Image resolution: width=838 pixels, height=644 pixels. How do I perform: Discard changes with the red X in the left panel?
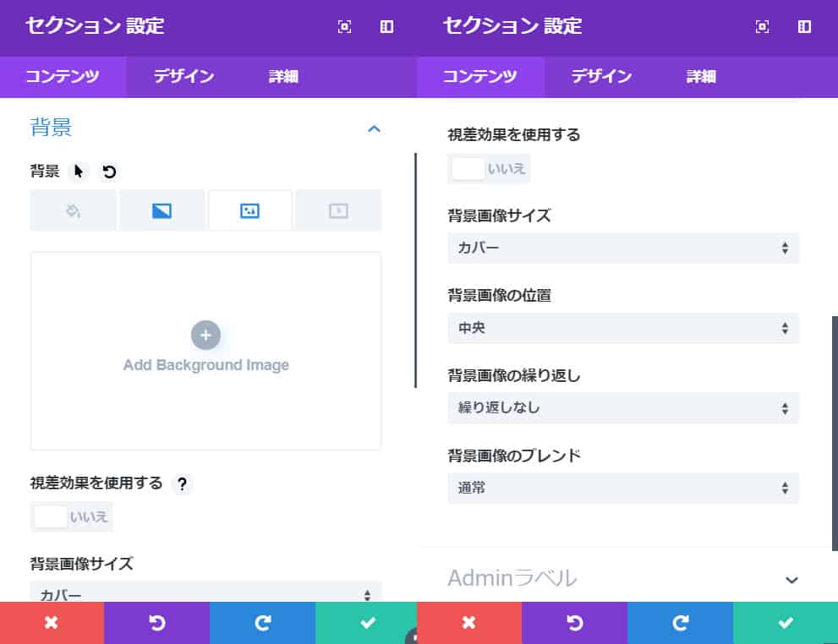[x=52, y=623]
